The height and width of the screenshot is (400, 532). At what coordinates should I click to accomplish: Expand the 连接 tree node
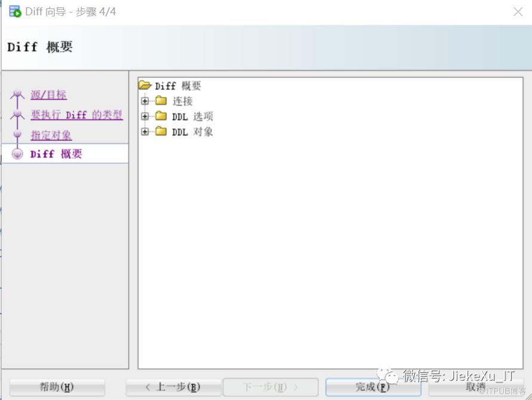[x=145, y=101]
